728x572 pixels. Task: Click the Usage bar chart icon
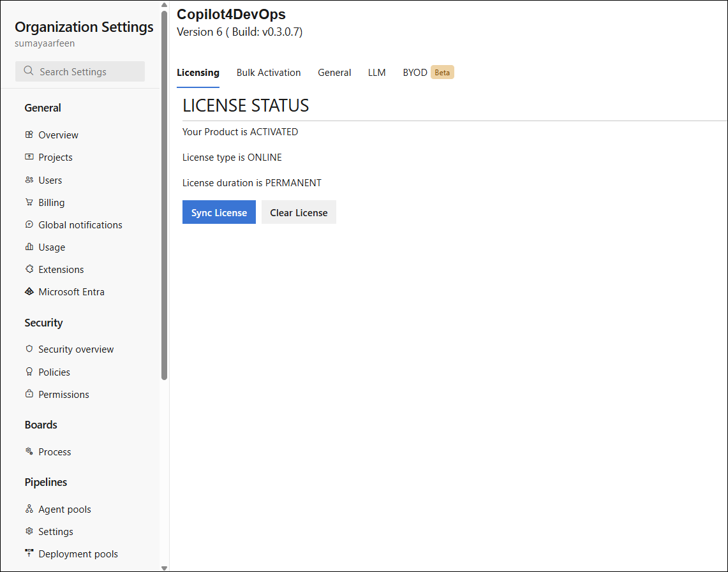tap(29, 247)
